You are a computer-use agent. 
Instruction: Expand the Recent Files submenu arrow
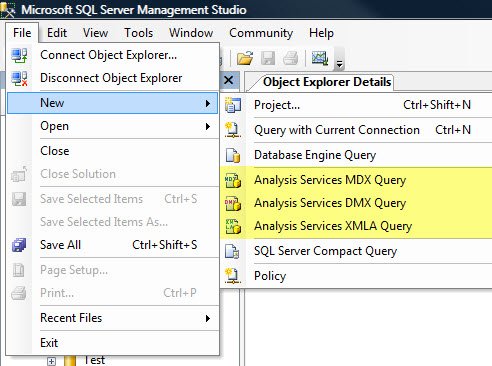pyautogui.click(x=208, y=318)
